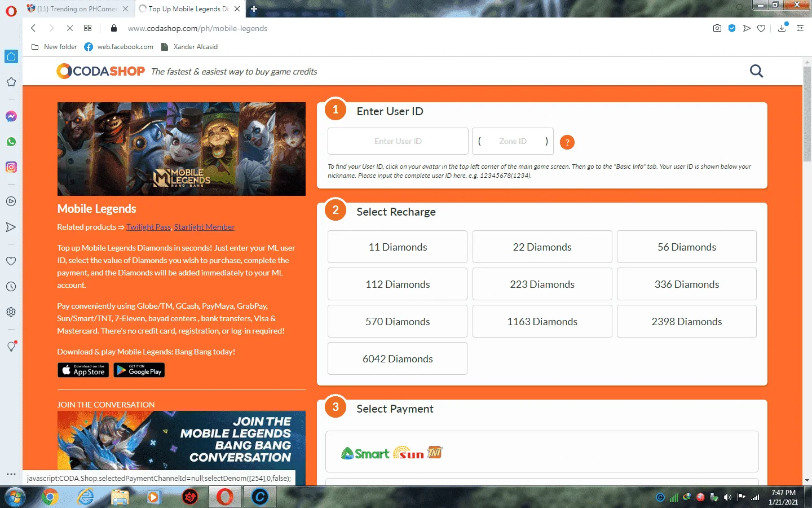
Task: Click the Download on the App Store badge
Action: click(x=83, y=370)
